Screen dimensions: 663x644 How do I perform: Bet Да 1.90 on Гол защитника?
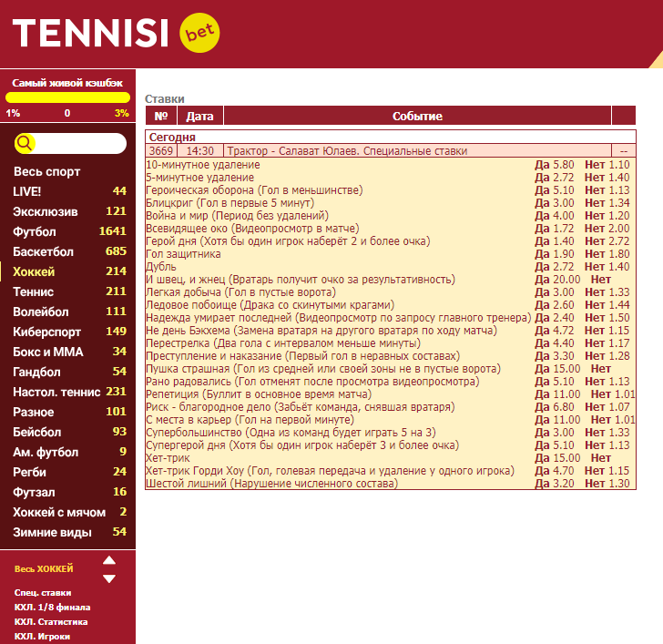click(x=555, y=254)
